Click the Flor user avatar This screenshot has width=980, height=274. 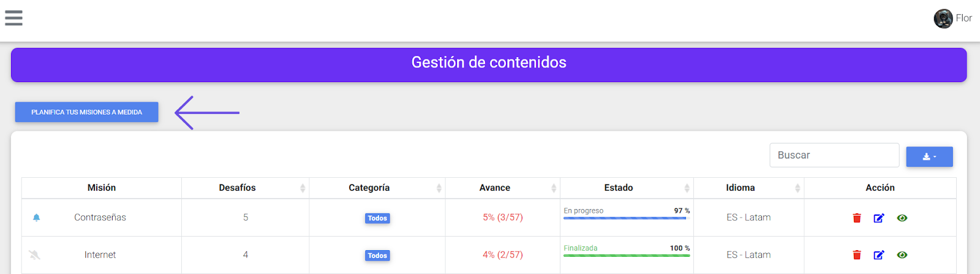click(x=943, y=18)
